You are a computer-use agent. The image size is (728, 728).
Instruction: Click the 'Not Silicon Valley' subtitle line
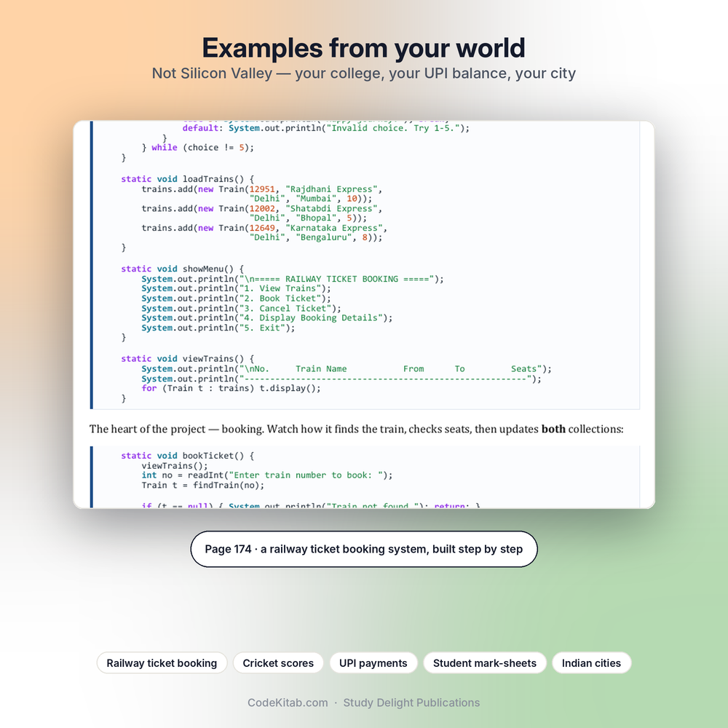(x=364, y=74)
